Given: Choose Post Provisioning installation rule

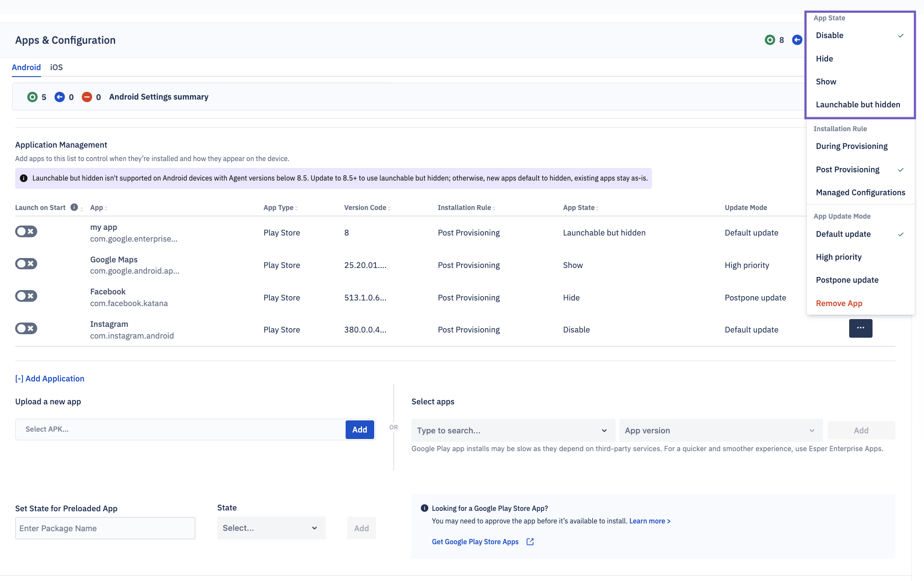Looking at the screenshot, I should click(860, 170).
